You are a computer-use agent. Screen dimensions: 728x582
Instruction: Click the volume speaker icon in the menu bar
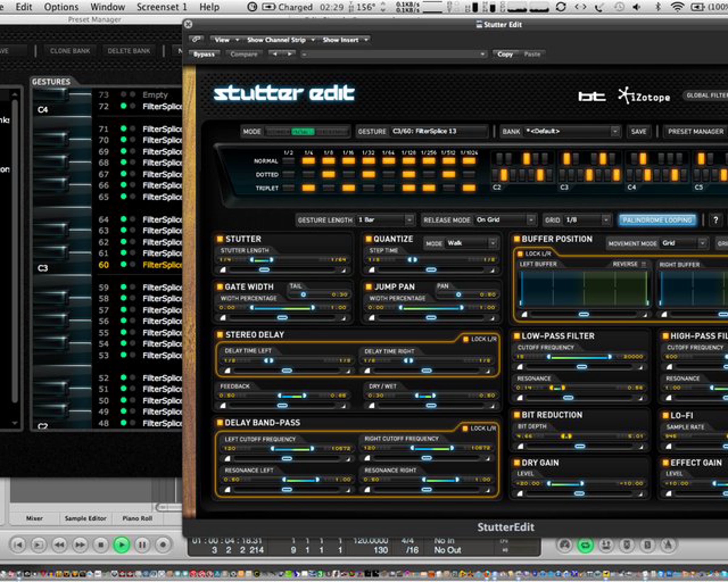pos(637,7)
